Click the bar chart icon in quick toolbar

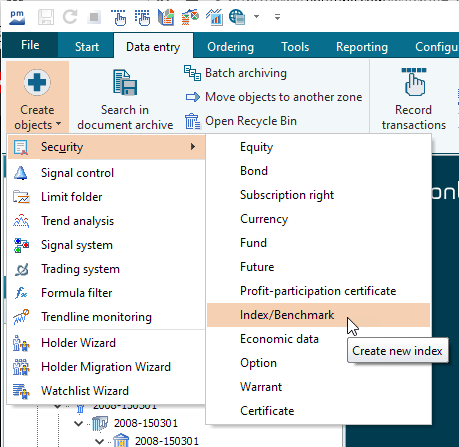click(x=214, y=17)
